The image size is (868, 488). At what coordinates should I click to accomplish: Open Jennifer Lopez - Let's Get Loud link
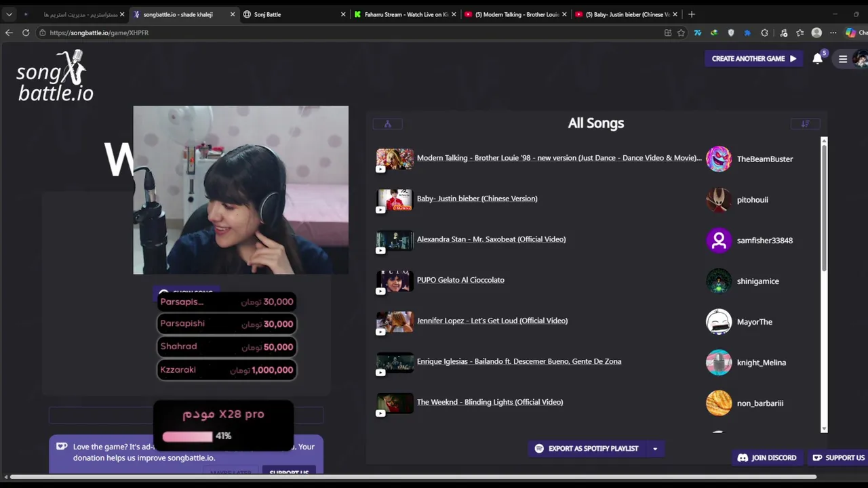click(x=492, y=321)
